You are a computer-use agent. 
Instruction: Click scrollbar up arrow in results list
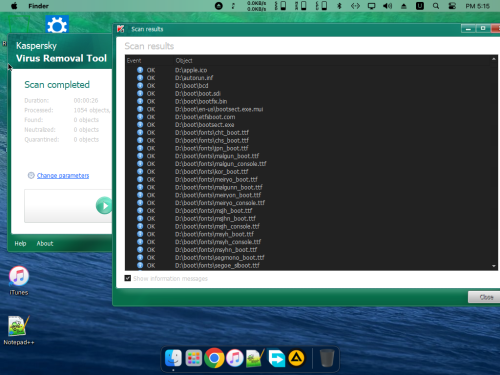coord(494,59)
